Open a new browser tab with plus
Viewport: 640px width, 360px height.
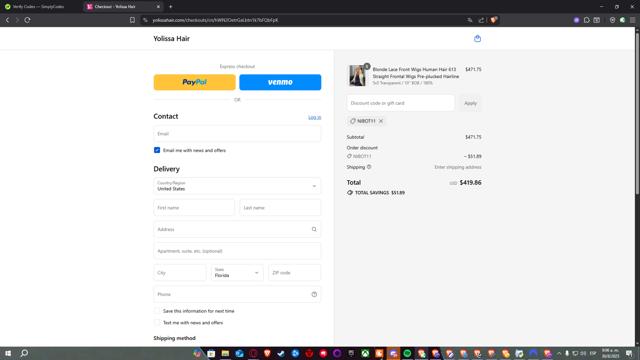coord(171,7)
